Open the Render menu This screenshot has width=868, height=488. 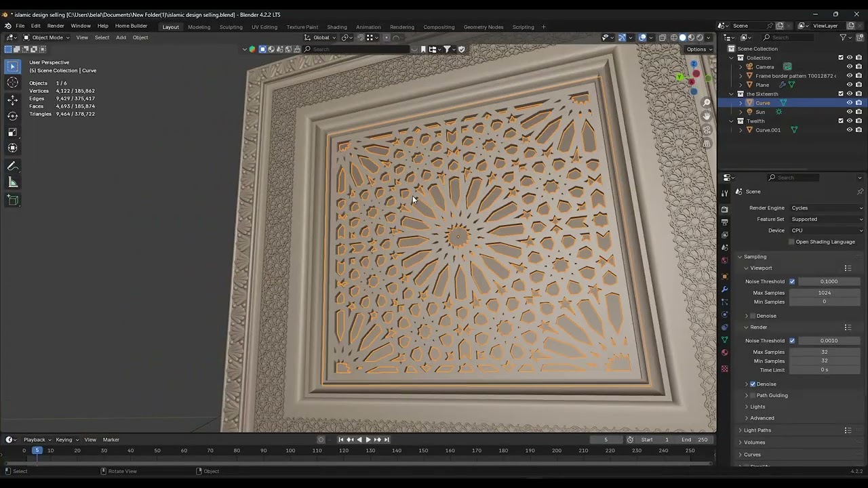tap(56, 26)
